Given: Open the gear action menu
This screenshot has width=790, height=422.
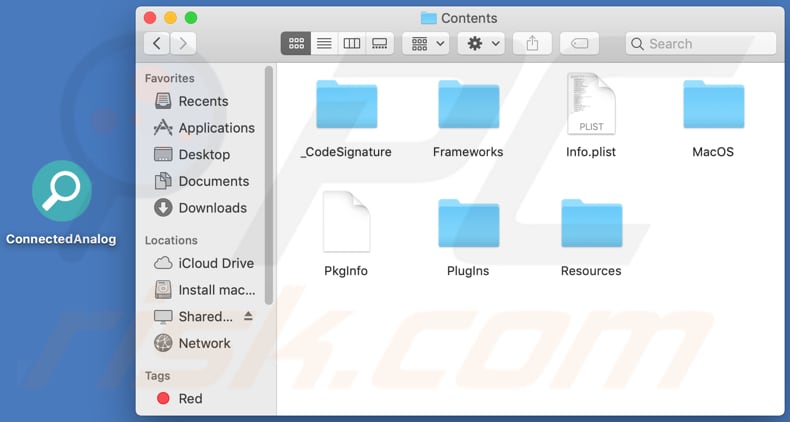Looking at the screenshot, I should pyautogui.click(x=483, y=43).
